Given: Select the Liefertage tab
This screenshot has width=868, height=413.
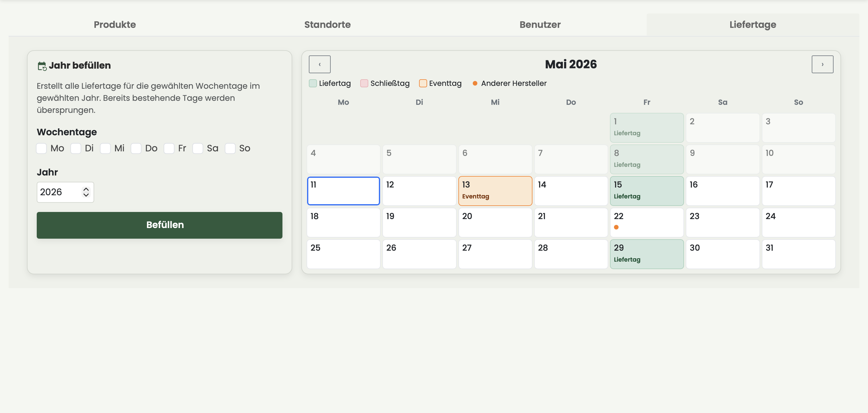Looking at the screenshot, I should click(x=753, y=25).
